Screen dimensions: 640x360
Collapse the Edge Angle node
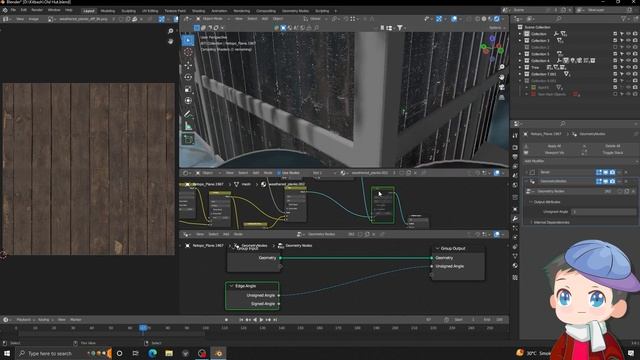(x=231, y=286)
